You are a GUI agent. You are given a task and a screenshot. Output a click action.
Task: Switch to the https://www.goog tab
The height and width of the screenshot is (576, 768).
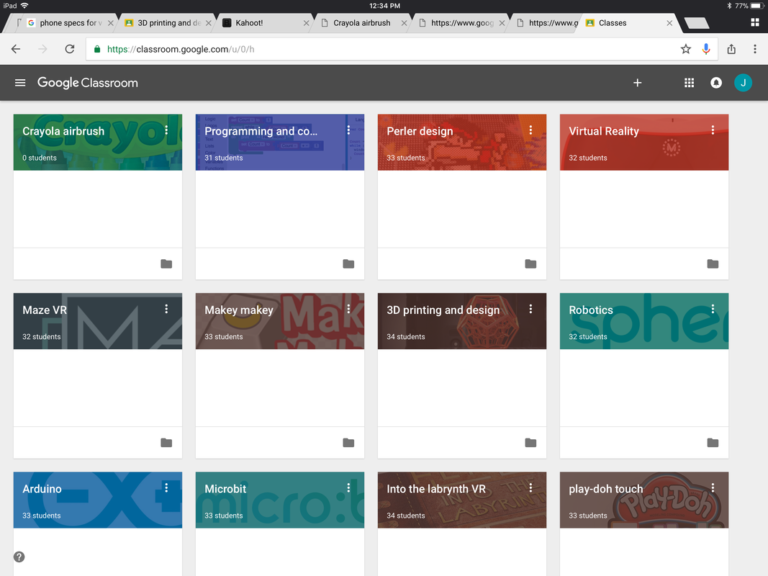459,23
